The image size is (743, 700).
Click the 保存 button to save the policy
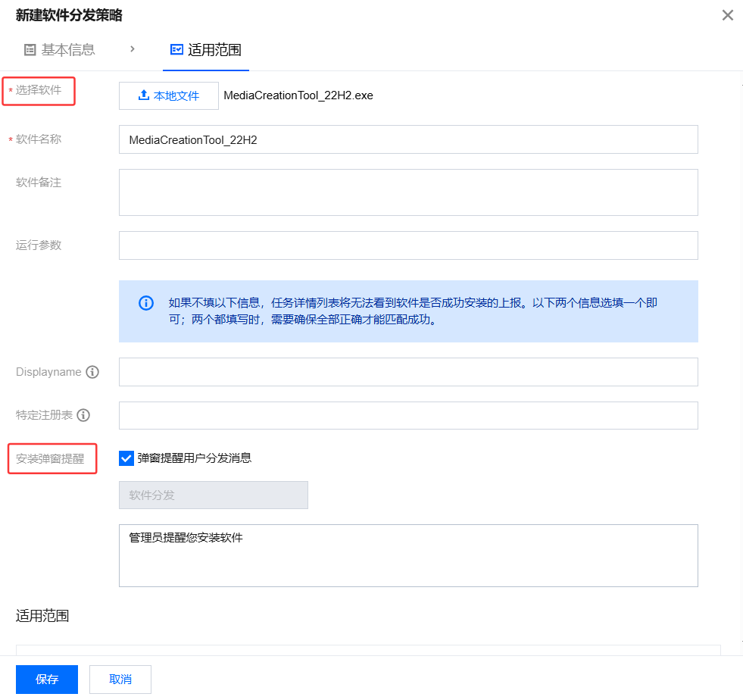point(46,679)
